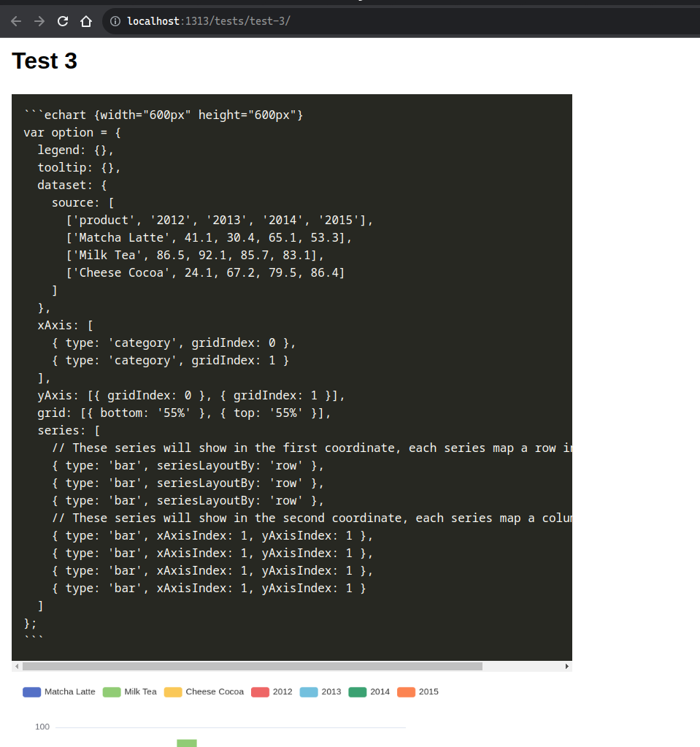Toggle Milk Tea series in chart legend
This screenshot has height=747, width=700.
tap(129, 692)
